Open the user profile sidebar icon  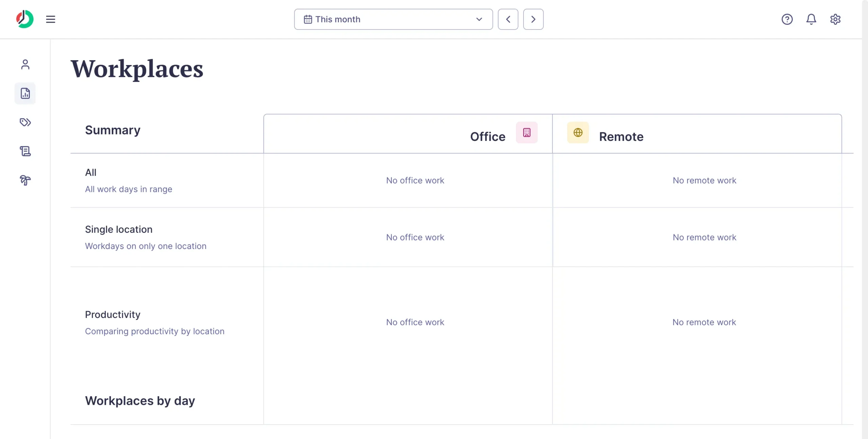coord(25,64)
